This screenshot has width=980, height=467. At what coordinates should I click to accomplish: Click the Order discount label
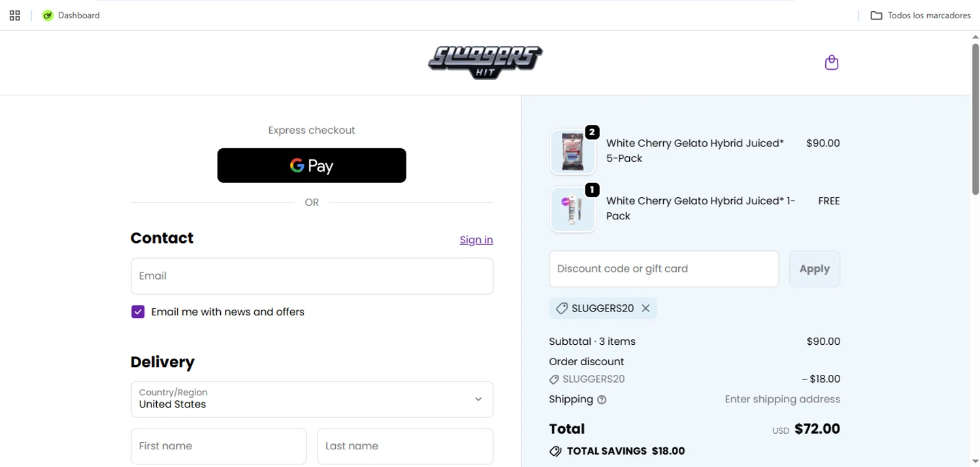point(586,362)
